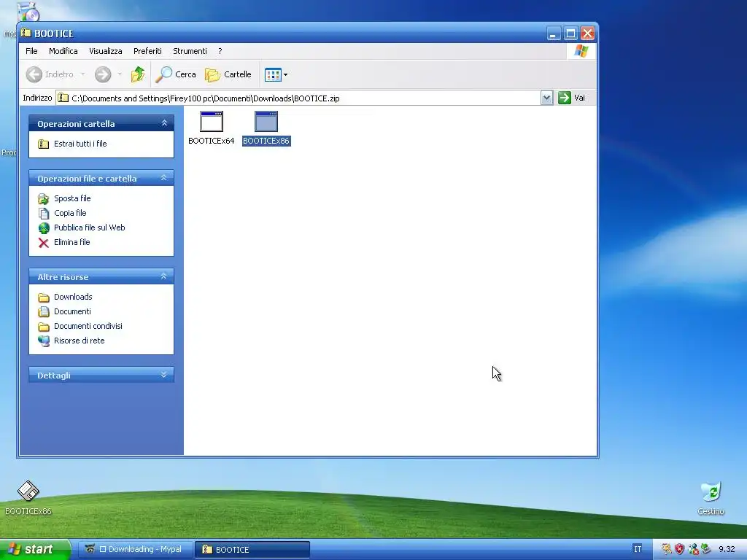Image resolution: width=747 pixels, height=560 pixels.
Task: Click the Downloads folder icon in sidebar
Action: tap(43, 297)
